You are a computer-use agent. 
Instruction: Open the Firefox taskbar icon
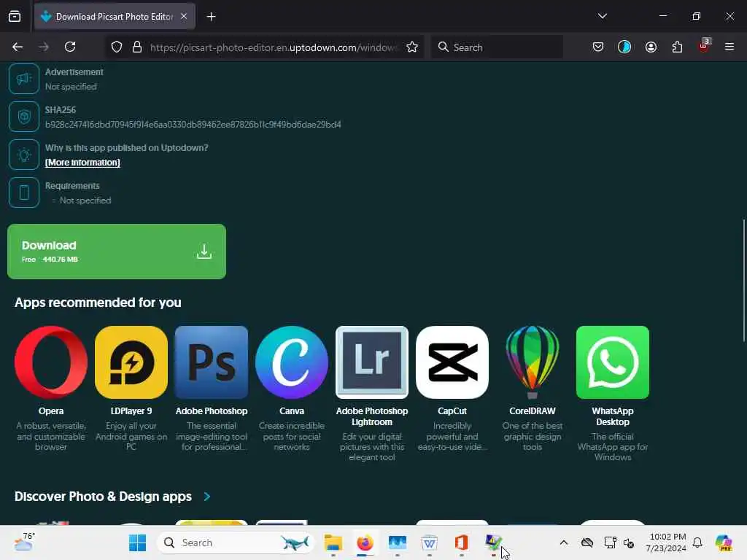point(365,542)
